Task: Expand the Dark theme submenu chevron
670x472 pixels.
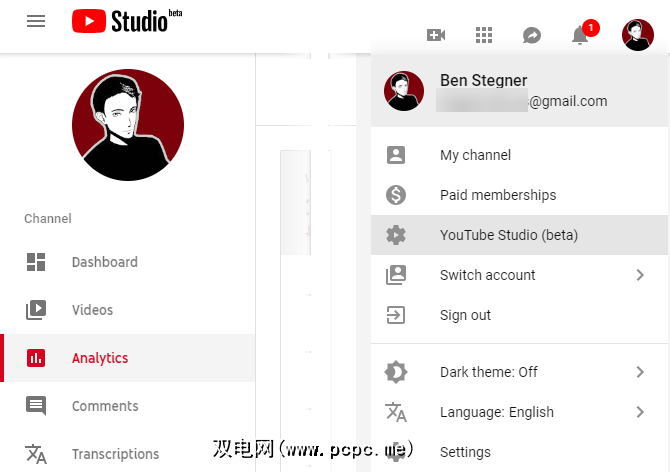Action: pyautogui.click(x=640, y=372)
